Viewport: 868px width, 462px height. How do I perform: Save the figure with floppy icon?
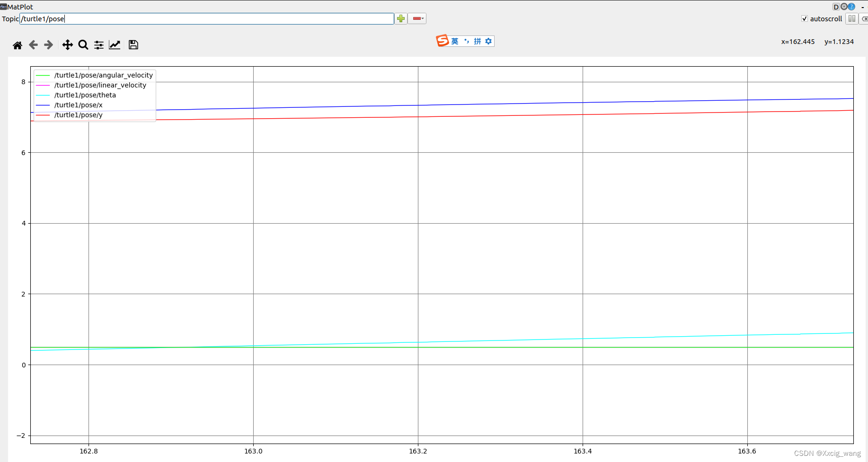click(133, 45)
